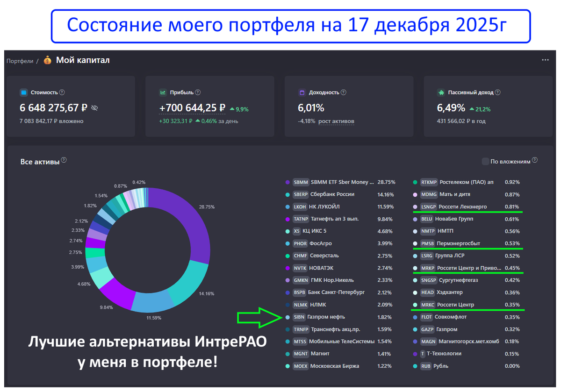Open the Портфели breadcrumb link
Screen dimensions: 561x392
point(20,61)
